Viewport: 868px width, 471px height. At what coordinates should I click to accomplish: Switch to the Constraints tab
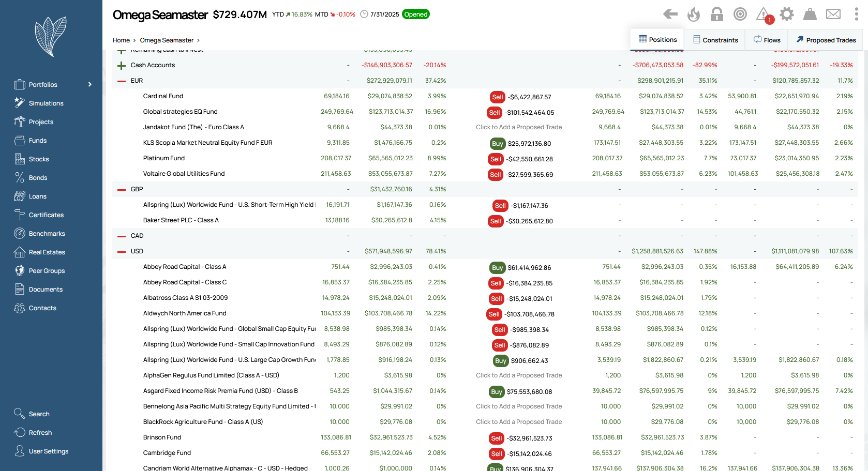[x=715, y=40]
